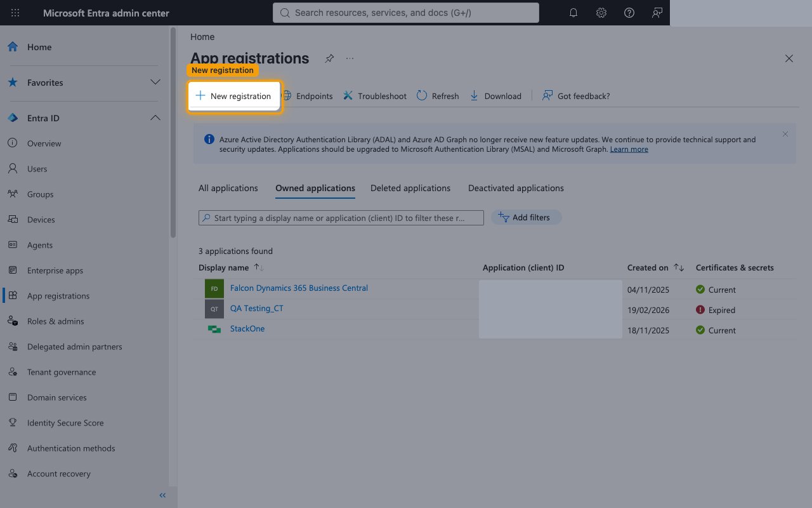Click New registration button
The image size is (812, 508).
coord(234,96)
